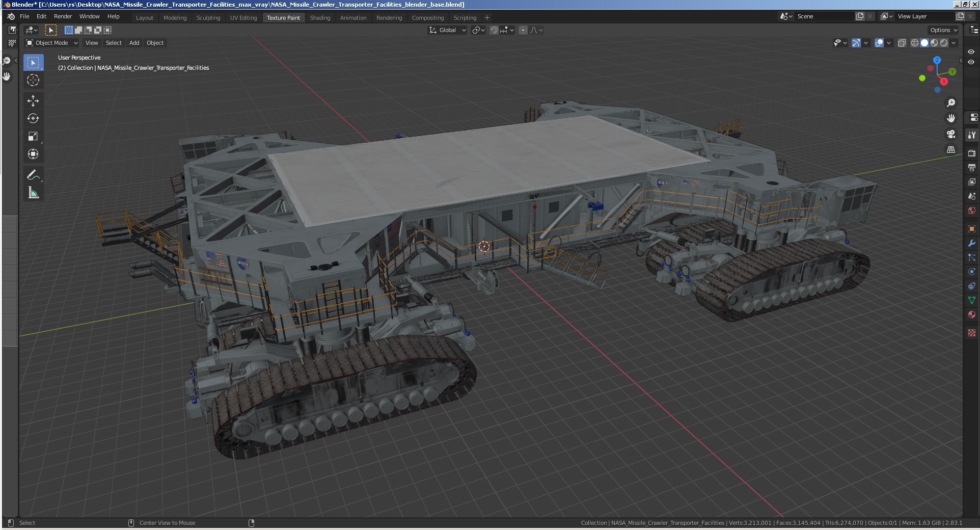The image size is (980, 530).
Task: Open selectability and visibility dropdown
Action: (840, 43)
